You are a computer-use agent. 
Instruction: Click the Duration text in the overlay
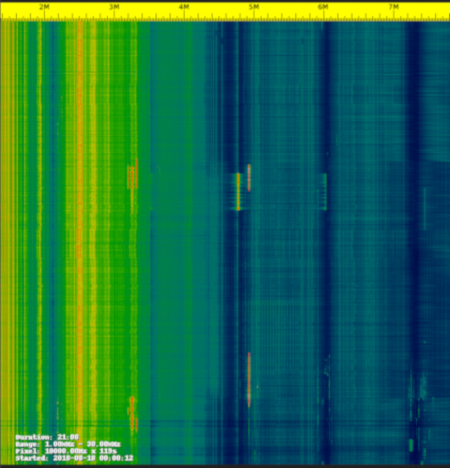tap(47, 437)
